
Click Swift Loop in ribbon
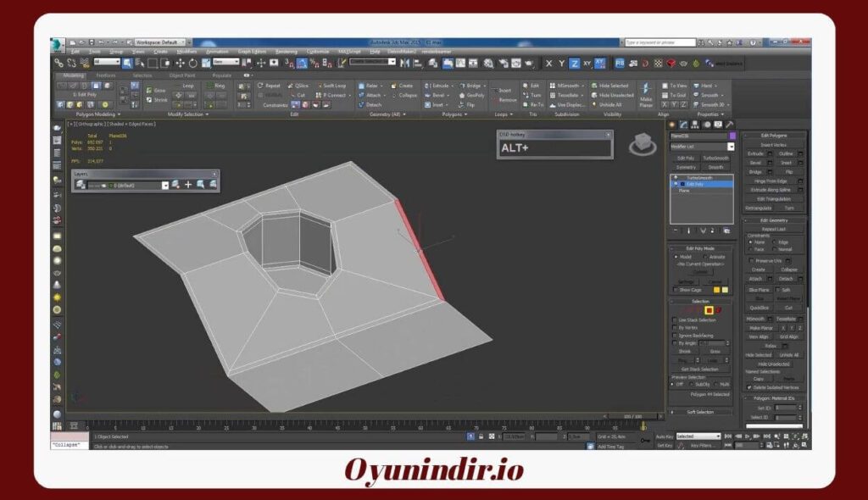[x=331, y=86]
